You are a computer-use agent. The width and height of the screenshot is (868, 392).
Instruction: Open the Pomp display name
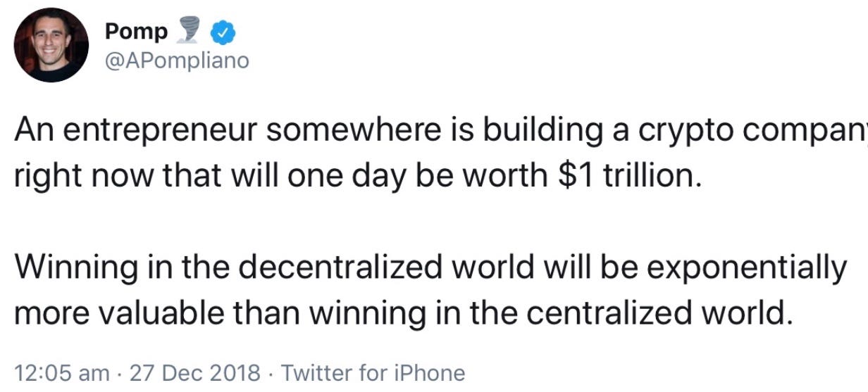137,32
